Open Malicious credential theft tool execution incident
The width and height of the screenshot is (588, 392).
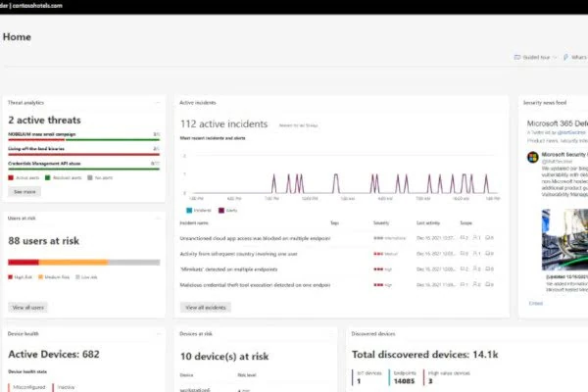click(255, 285)
